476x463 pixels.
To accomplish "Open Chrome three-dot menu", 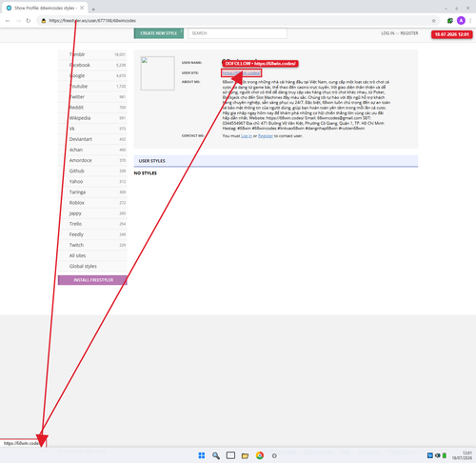I will 470,21.
